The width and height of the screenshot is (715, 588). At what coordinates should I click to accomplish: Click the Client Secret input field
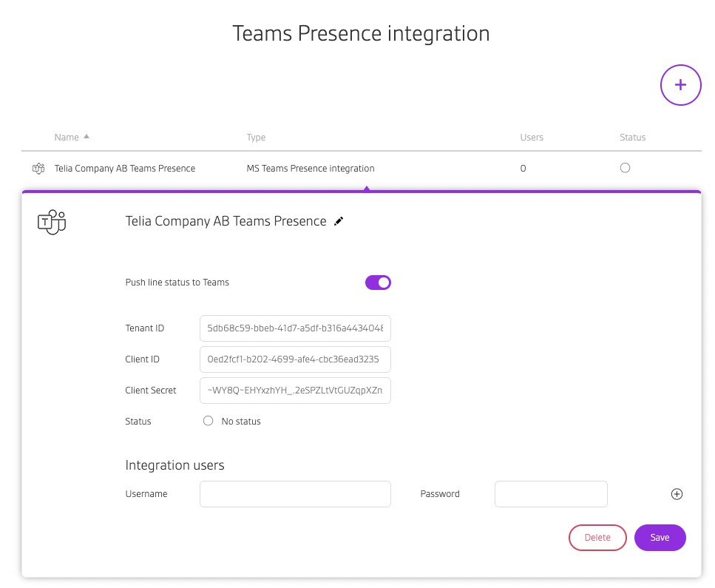295,391
